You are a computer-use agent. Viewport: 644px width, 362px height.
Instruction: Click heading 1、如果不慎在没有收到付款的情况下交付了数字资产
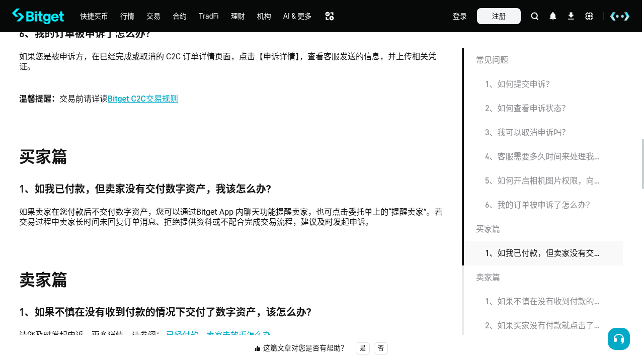[166, 313]
